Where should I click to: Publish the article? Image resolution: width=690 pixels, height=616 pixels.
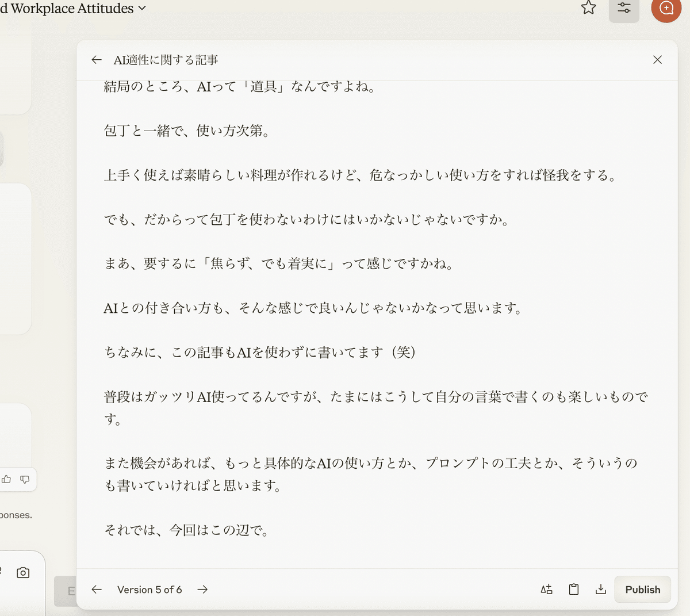point(642,589)
